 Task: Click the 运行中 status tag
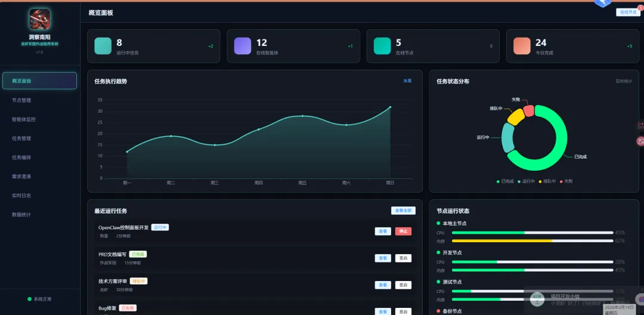(160, 227)
